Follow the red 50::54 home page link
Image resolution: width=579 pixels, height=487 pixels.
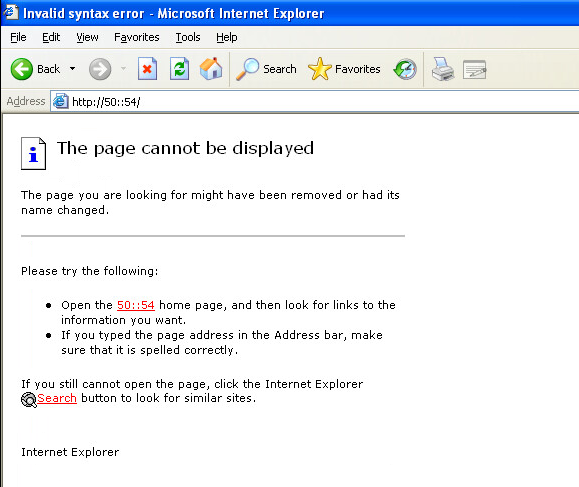(136, 305)
